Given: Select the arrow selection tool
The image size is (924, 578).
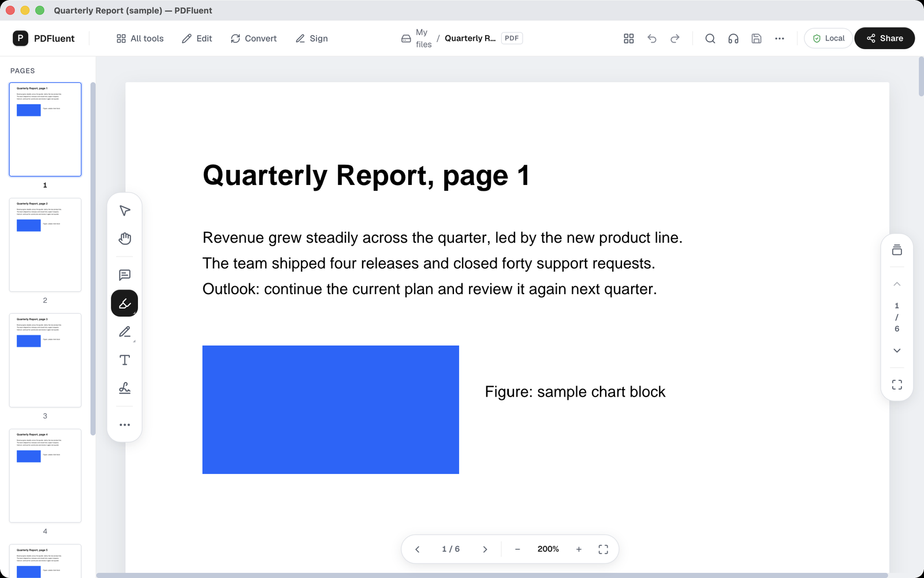Looking at the screenshot, I should click(125, 210).
